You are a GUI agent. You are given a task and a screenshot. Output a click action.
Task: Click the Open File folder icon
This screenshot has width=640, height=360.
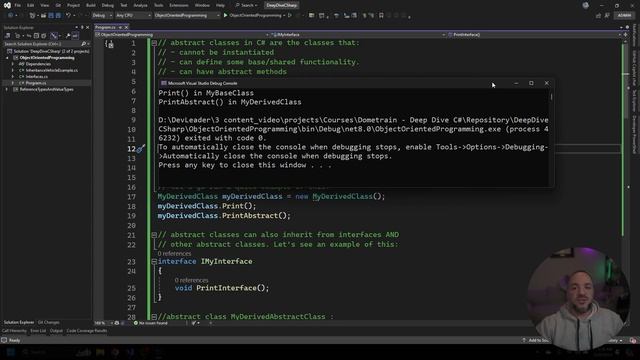[43, 16]
